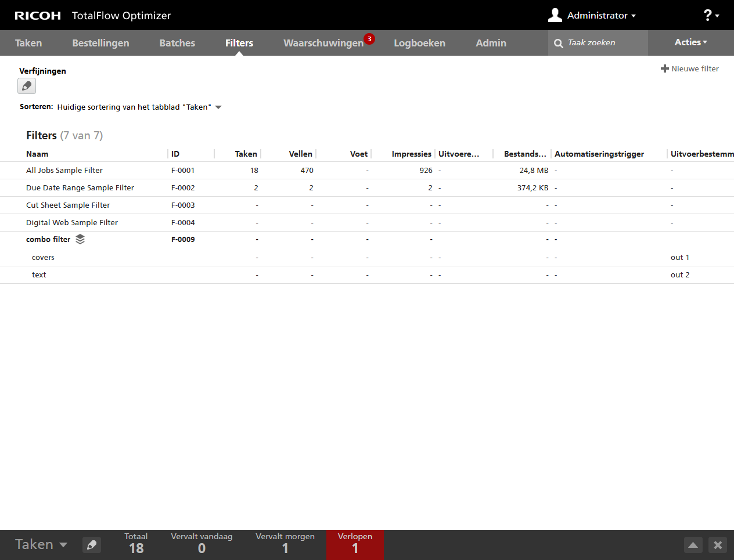Click in the Taak zoeken field
Viewport: 734px width, 560px height.
coord(604,43)
